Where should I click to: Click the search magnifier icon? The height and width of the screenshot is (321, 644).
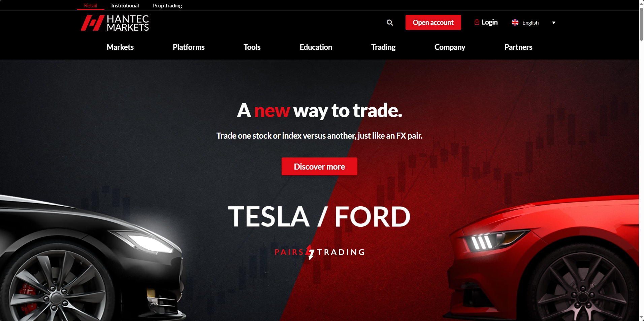click(x=390, y=23)
